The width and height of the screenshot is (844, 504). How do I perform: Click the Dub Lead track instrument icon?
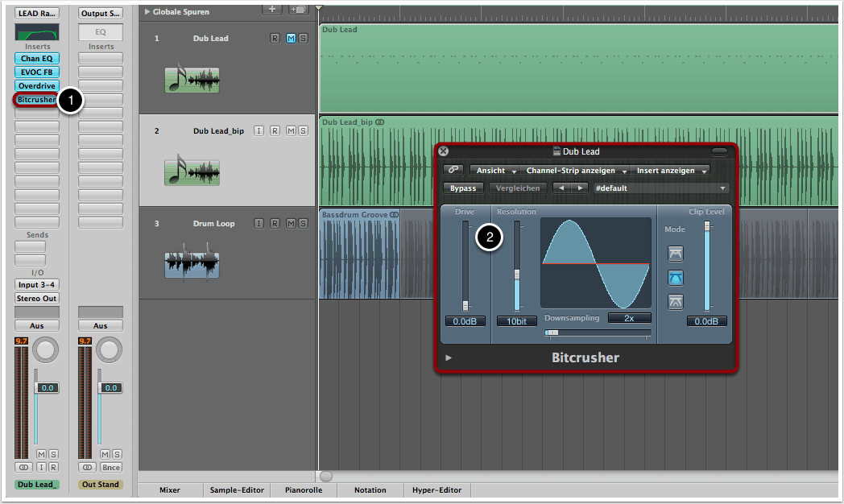click(x=192, y=80)
